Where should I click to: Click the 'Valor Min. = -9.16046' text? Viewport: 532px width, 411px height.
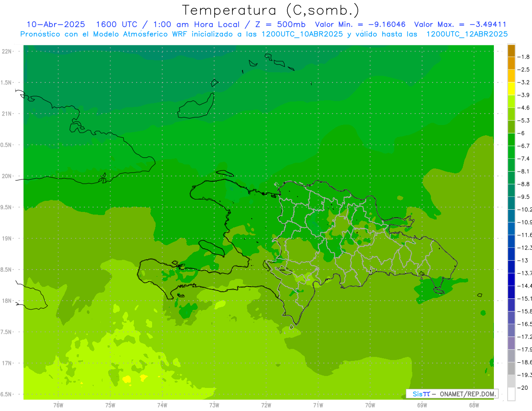point(360,24)
